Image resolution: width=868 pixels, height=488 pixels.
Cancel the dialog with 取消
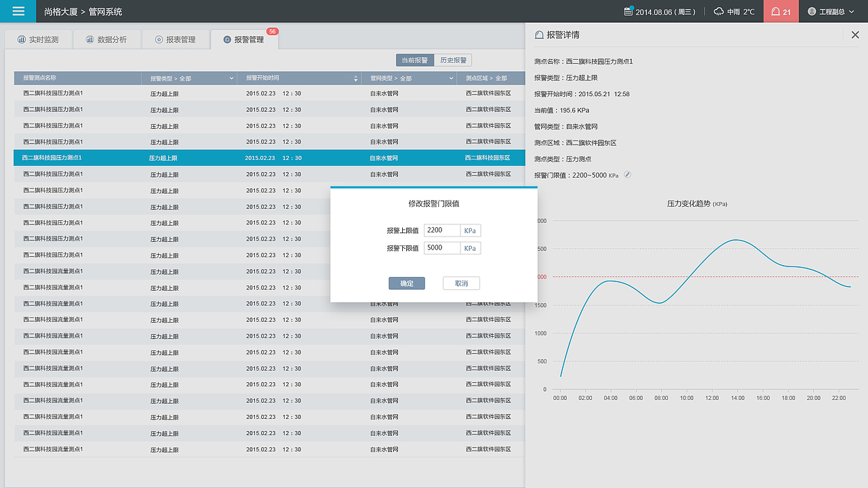461,283
